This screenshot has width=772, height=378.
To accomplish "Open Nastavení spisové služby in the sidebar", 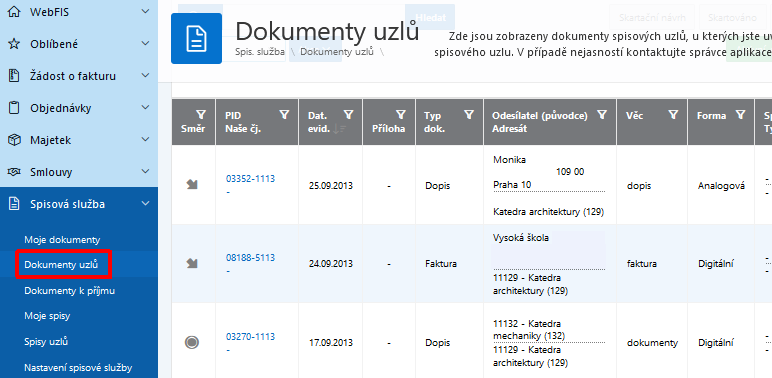I will pyautogui.click(x=78, y=367).
